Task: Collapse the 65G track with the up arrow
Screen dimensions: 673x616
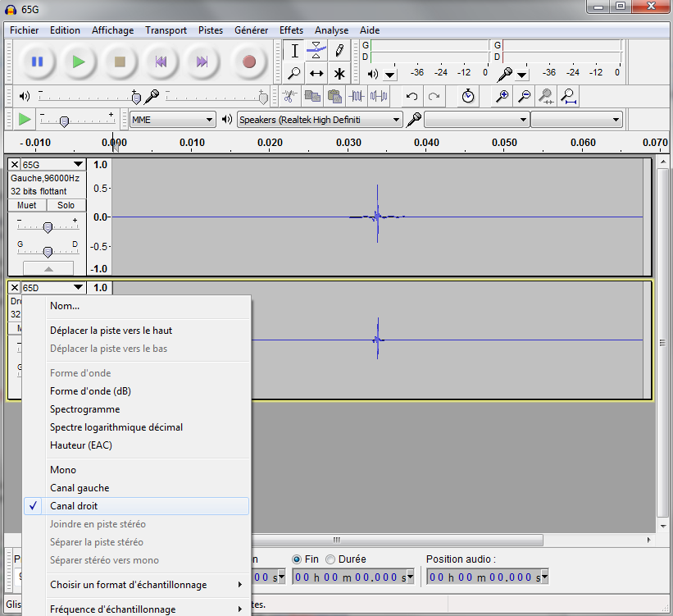Action: point(48,269)
